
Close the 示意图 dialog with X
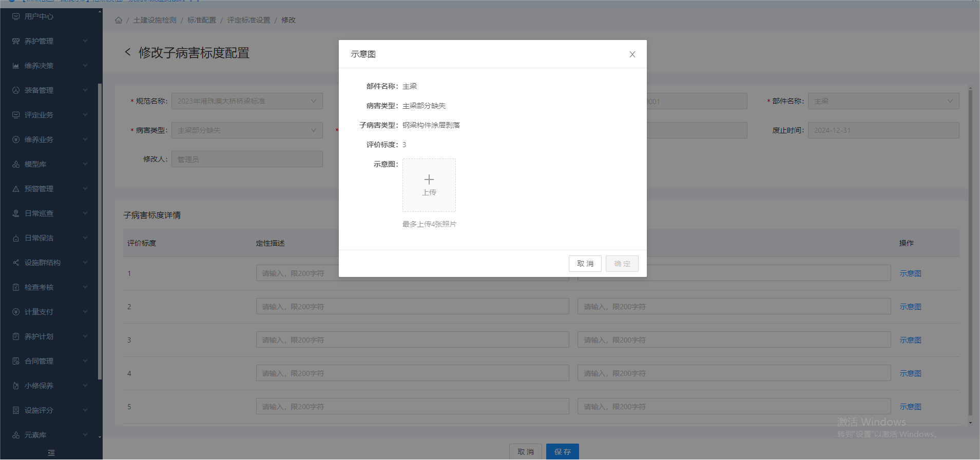coord(632,54)
